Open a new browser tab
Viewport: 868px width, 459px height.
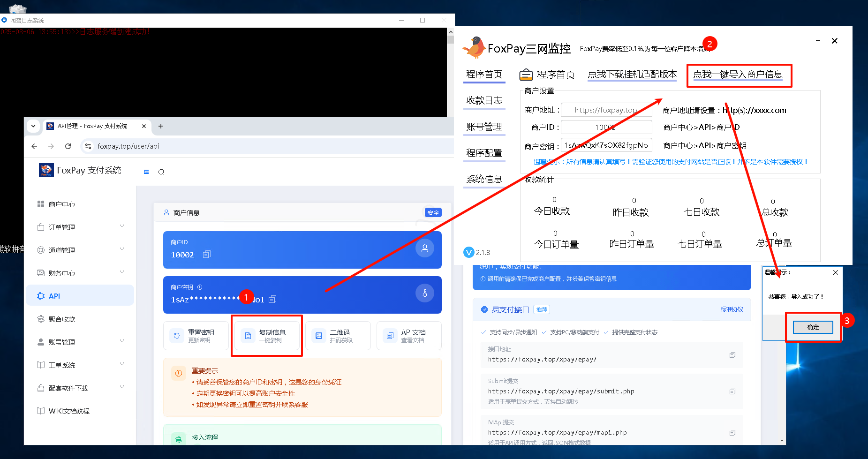pyautogui.click(x=161, y=126)
